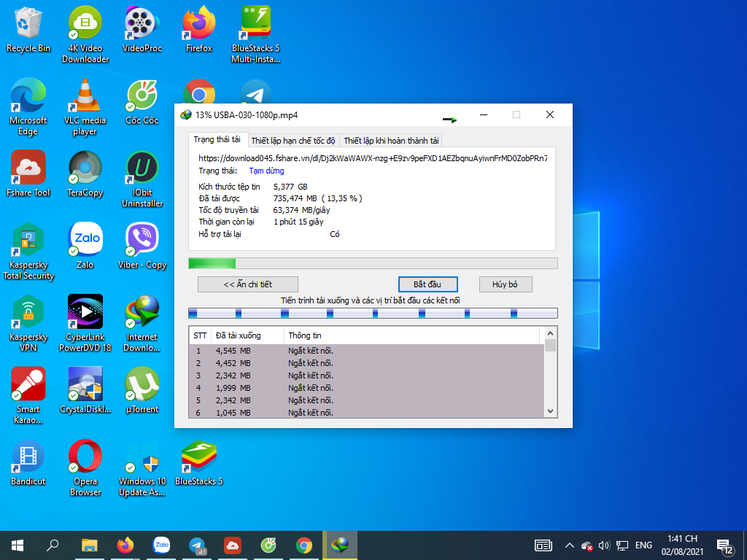Select Zalo desktop icon
The height and width of the screenshot is (560, 747).
tap(85, 246)
